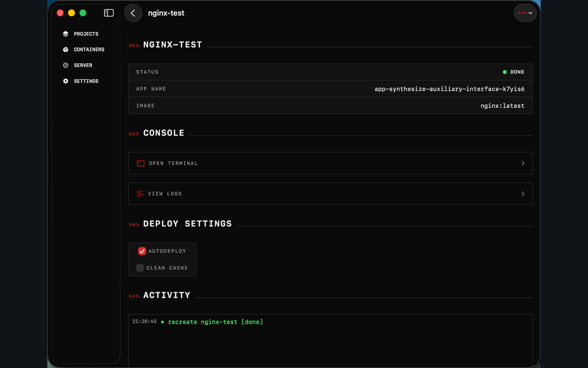Open the Projects section
This screenshot has width=588, height=368.
tap(86, 34)
